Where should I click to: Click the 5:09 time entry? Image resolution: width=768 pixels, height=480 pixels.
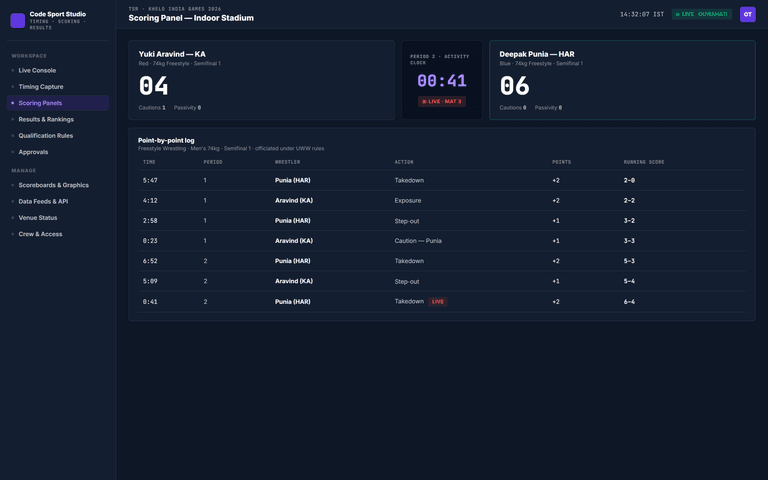(150, 281)
